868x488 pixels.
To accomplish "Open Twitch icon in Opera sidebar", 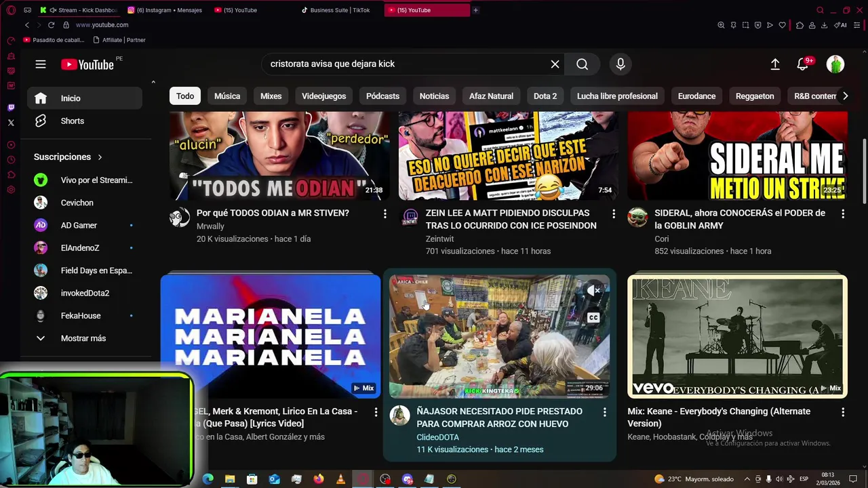I will pyautogui.click(x=11, y=108).
